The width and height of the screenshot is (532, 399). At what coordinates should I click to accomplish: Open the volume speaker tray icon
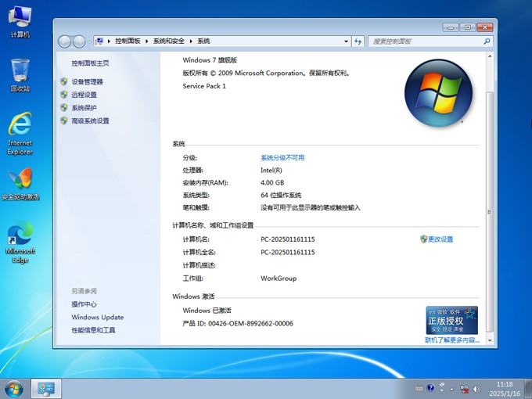[476, 389]
